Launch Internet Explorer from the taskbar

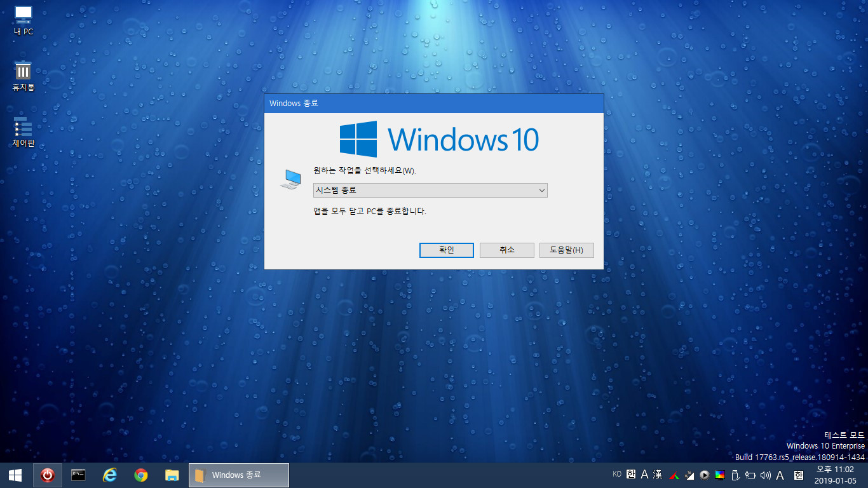click(x=110, y=475)
